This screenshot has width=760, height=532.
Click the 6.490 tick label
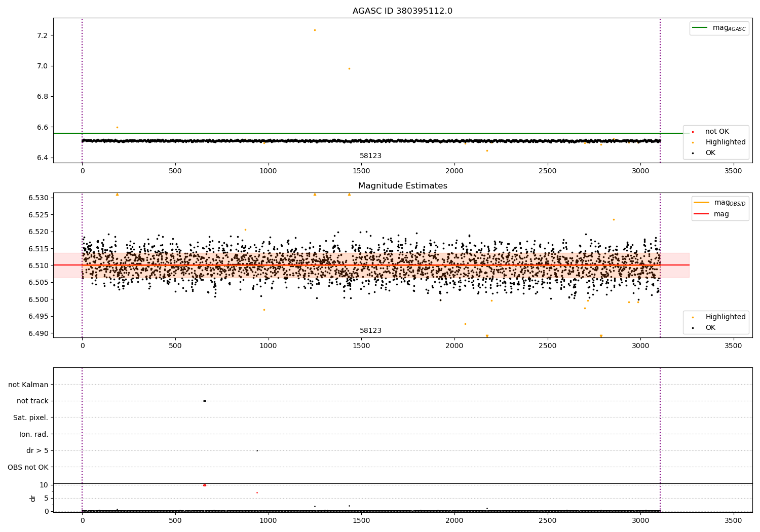[38, 333]
